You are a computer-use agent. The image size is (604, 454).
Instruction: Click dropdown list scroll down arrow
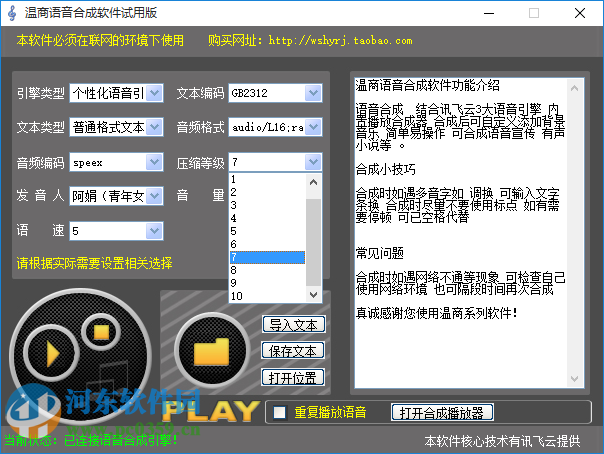coord(314,295)
